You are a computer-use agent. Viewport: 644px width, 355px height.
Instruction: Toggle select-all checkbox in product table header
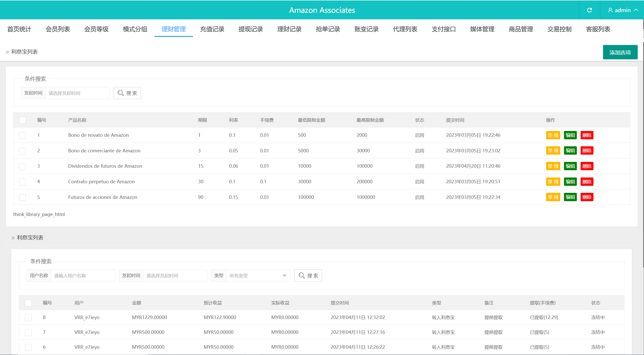(23, 120)
